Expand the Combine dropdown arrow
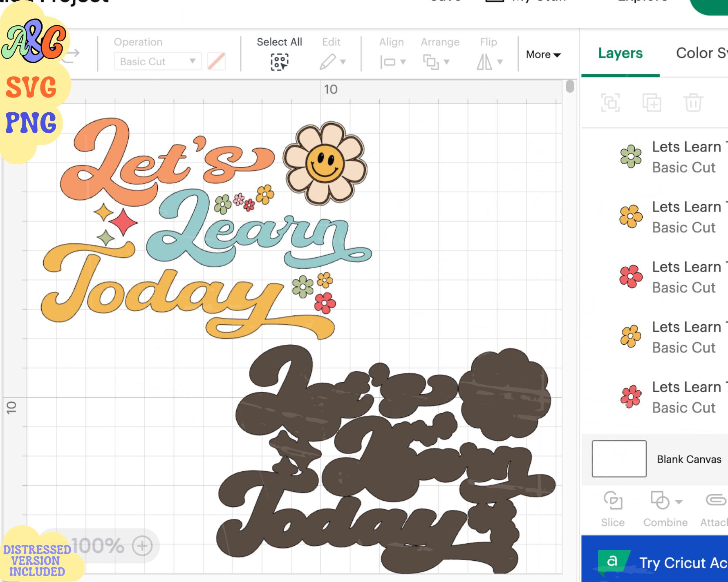This screenshot has height=582, width=728. coord(679,502)
